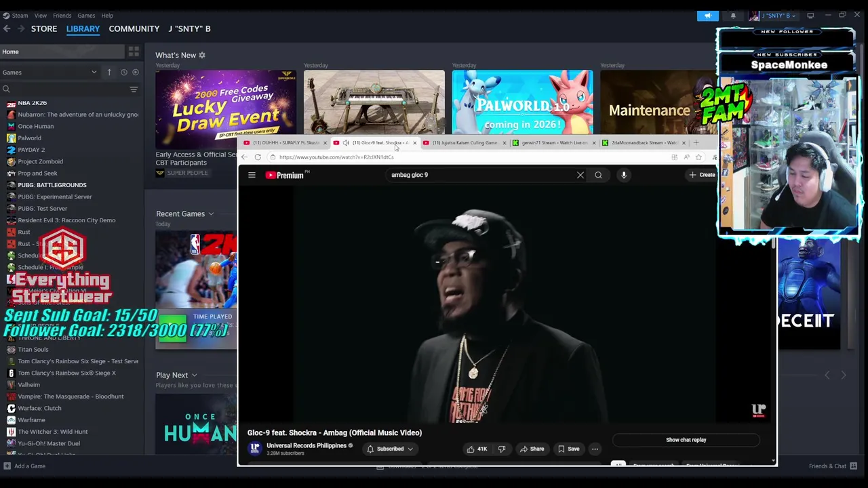The image size is (868, 488).
Task: Open a new browser tab
Action: pyautogui.click(x=696, y=143)
